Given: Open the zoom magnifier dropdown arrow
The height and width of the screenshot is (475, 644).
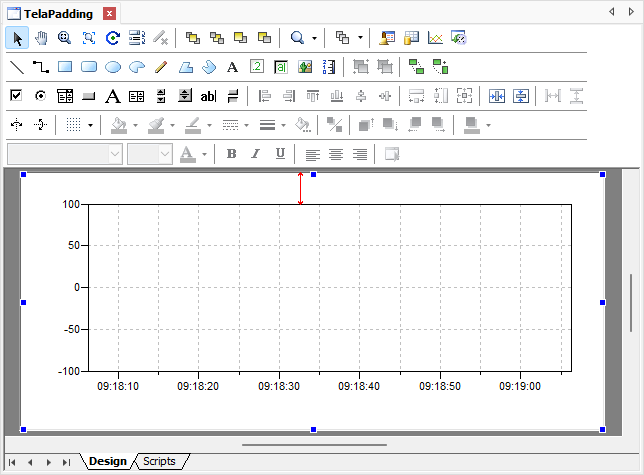Looking at the screenshot, I should 314,39.
